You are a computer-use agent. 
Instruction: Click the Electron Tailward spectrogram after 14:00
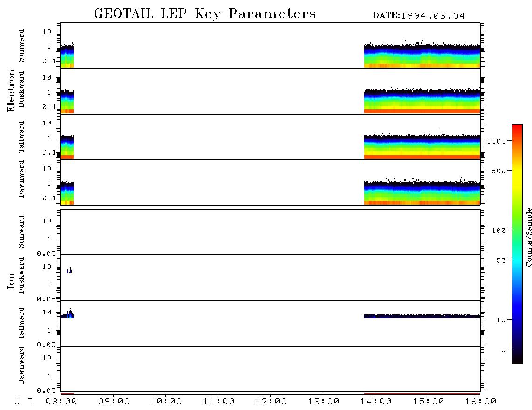pos(422,147)
